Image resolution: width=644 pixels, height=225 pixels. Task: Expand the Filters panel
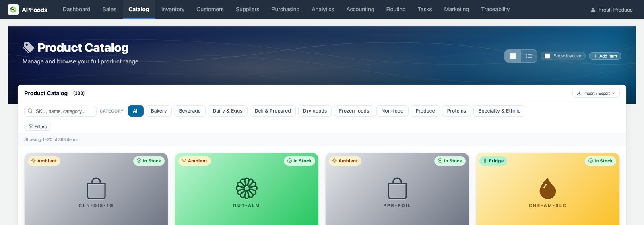(x=37, y=127)
